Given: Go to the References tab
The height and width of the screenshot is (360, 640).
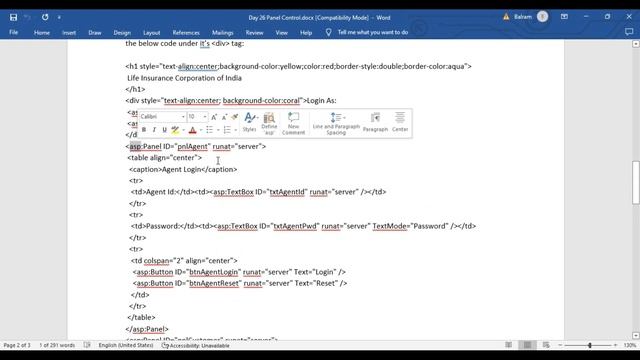Looking at the screenshot, I should pyautogui.click(x=186, y=32).
